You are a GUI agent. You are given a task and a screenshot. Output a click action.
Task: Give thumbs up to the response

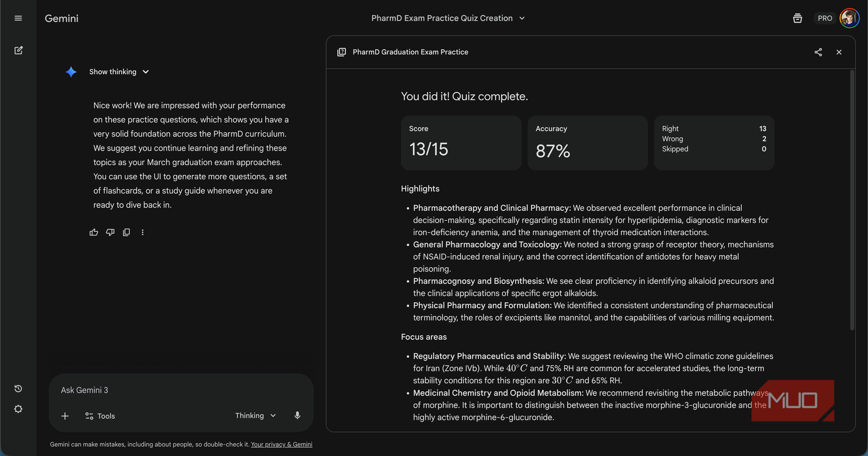click(x=94, y=232)
